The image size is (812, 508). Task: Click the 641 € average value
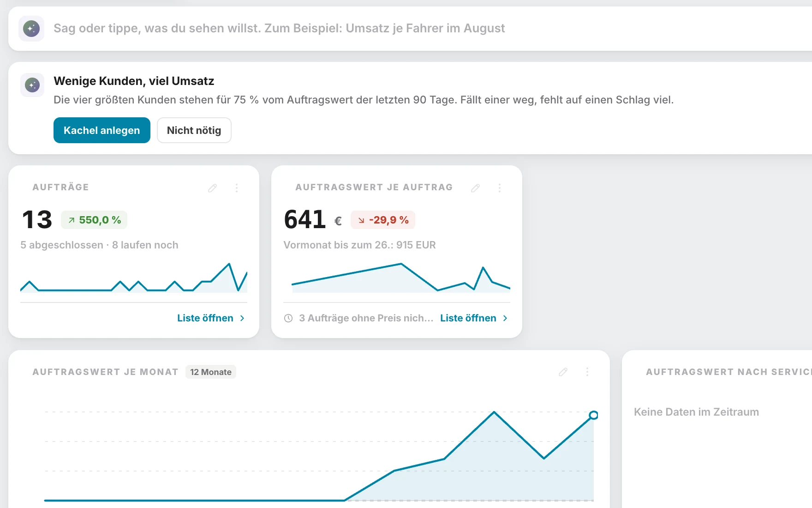coord(313,219)
